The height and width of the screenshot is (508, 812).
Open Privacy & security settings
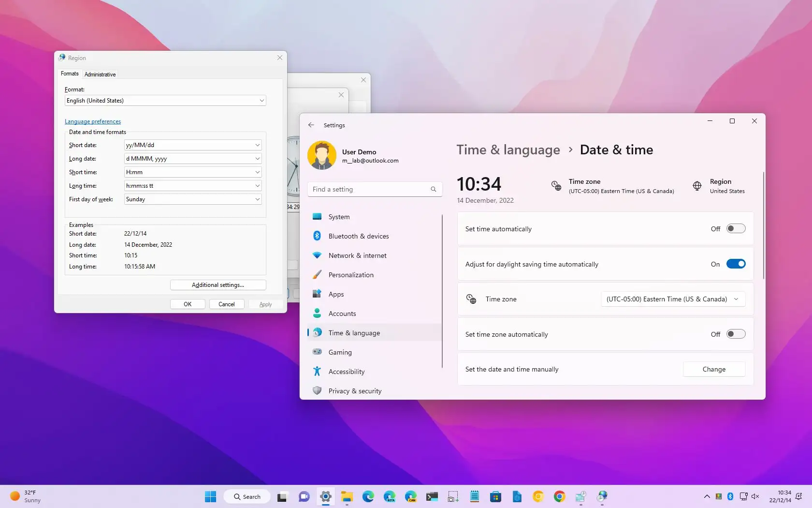[355, 390]
